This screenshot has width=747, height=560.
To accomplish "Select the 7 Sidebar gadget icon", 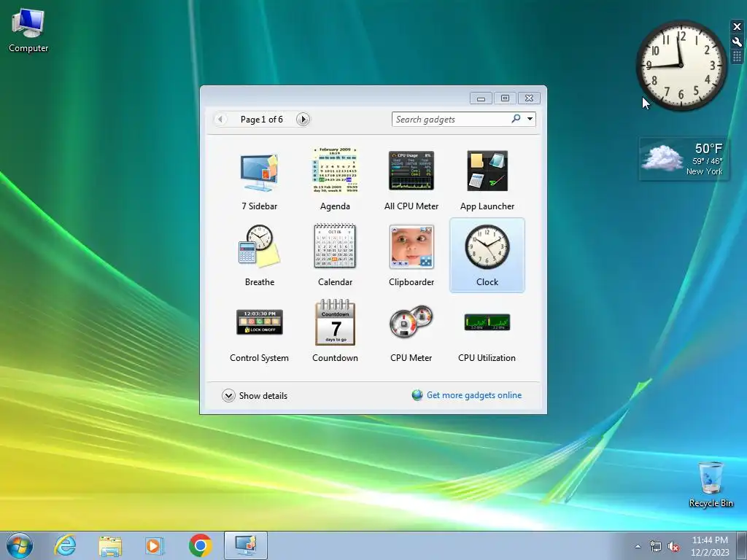I will tap(259, 172).
